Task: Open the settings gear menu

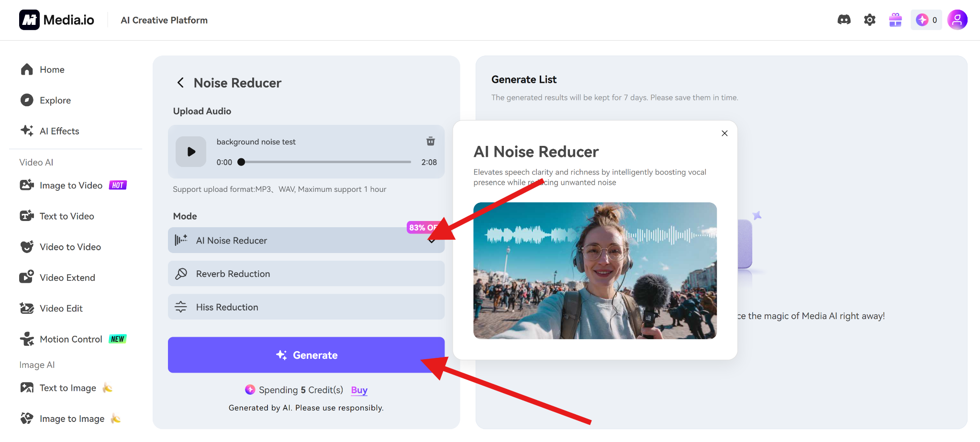Action: pyautogui.click(x=869, y=20)
